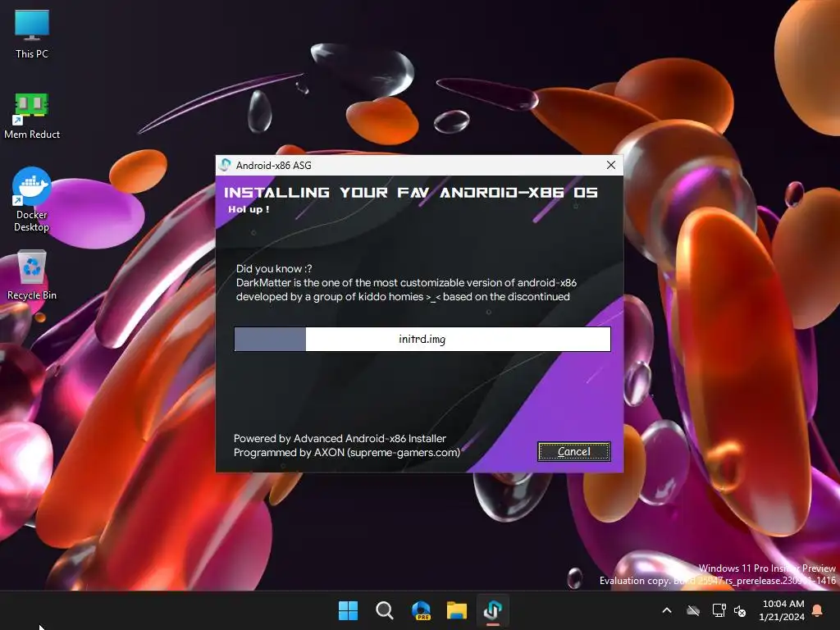
Task: Close the Android-x86 ASG installer window
Action: (x=610, y=165)
